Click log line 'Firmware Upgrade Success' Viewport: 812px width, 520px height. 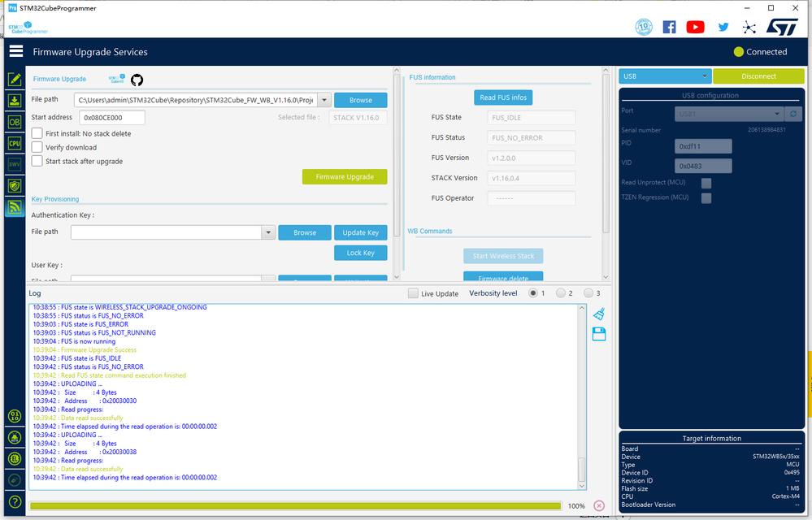point(85,349)
